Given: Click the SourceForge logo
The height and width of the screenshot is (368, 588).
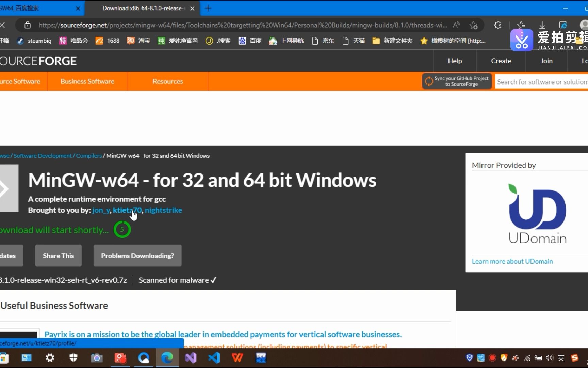Looking at the screenshot, I should pos(38,61).
